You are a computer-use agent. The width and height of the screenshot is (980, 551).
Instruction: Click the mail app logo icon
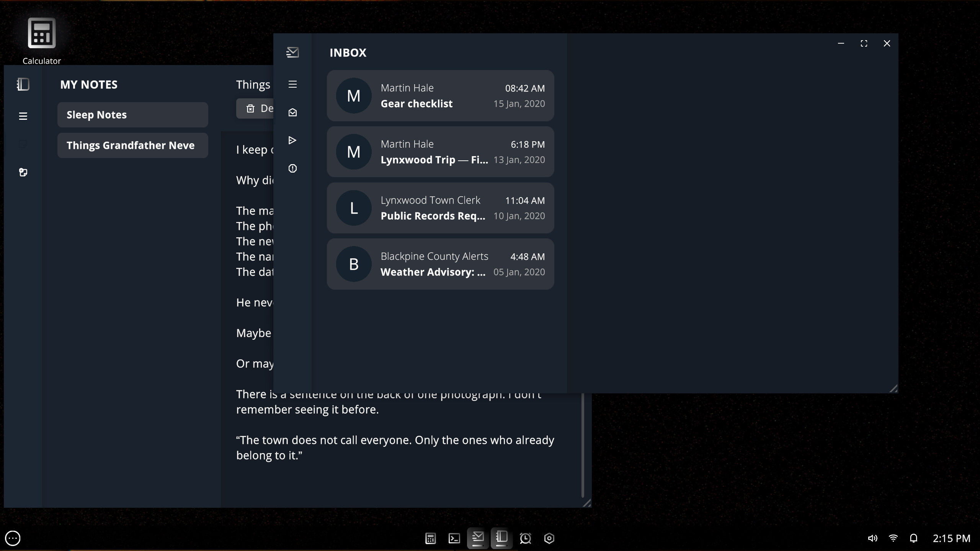coord(292,52)
